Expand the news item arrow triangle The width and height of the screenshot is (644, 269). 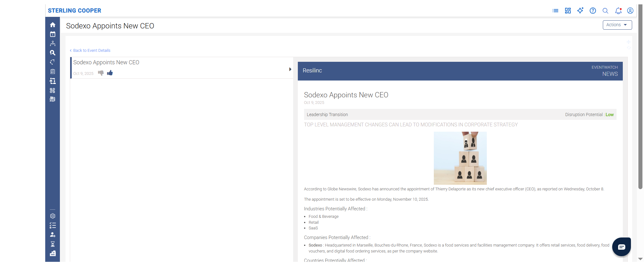pos(290,69)
